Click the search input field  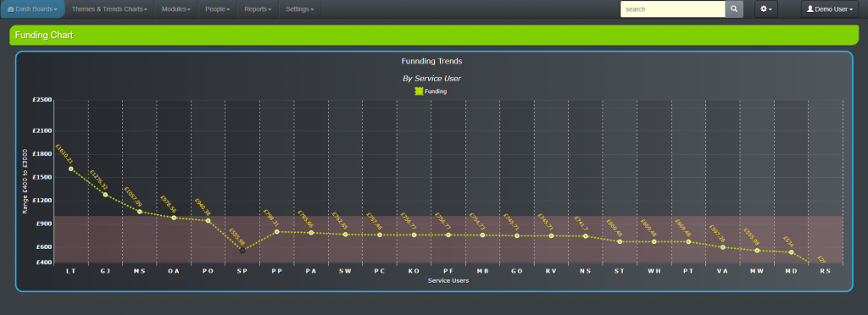pyautogui.click(x=672, y=9)
